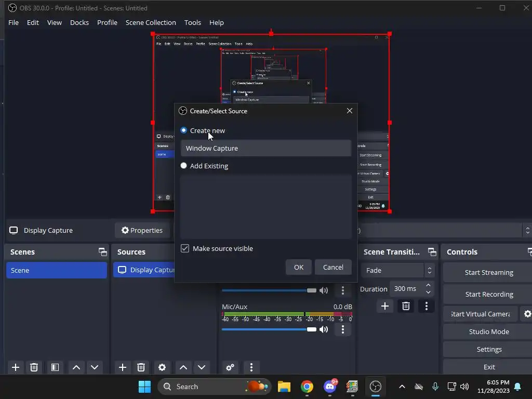Move source up with Sources up arrow
Image resolution: width=532 pixels, height=399 pixels.
coord(183,367)
